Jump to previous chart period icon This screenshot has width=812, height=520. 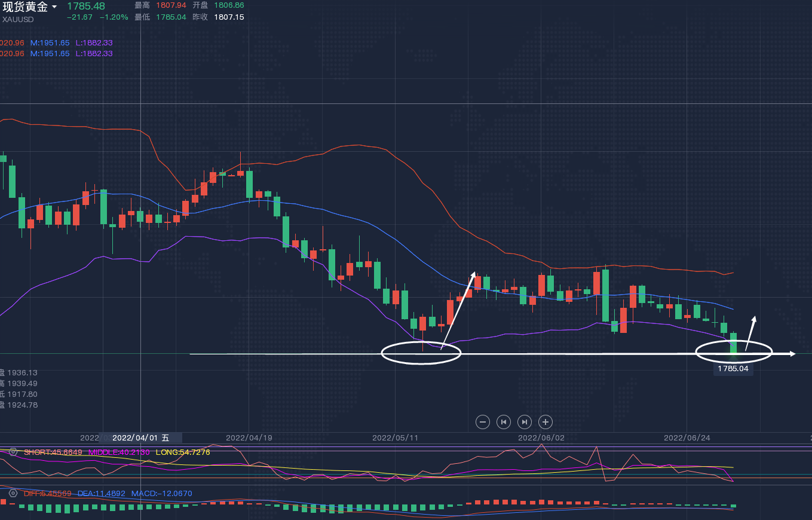point(504,422)
